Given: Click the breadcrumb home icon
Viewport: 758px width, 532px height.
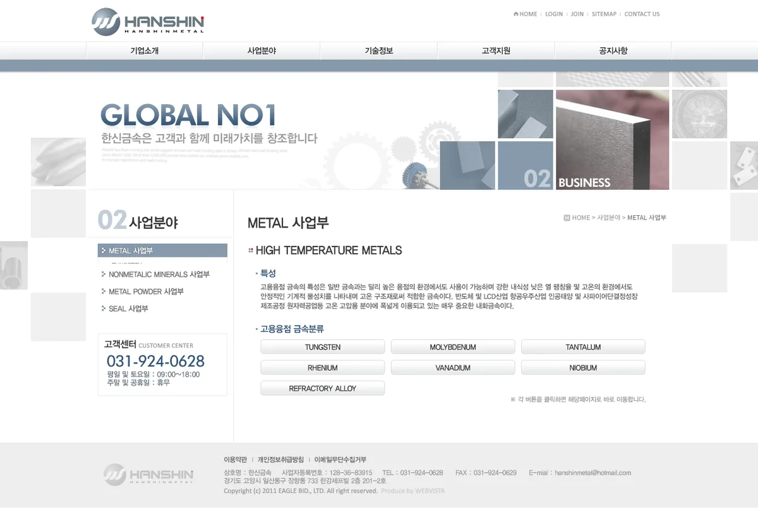Looking at the screenshot, I should coord(567,218).
